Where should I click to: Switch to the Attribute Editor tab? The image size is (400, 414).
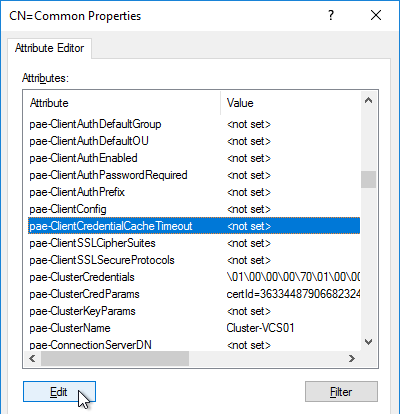pyautogui.click(x=49, y=48)
